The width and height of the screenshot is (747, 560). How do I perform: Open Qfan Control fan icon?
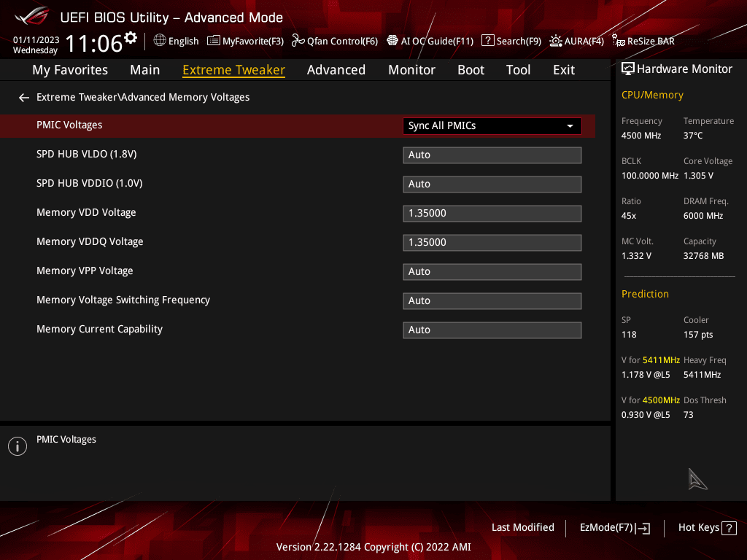pos(298,41)
